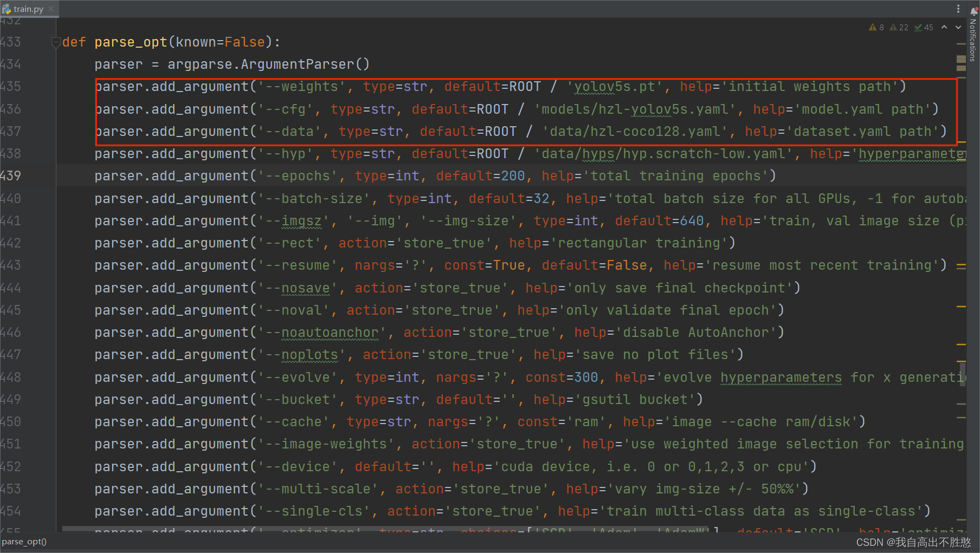Click argparse.ArgumentParser() call
Viewport: 980px width, 553px height.
click(268, 64)
